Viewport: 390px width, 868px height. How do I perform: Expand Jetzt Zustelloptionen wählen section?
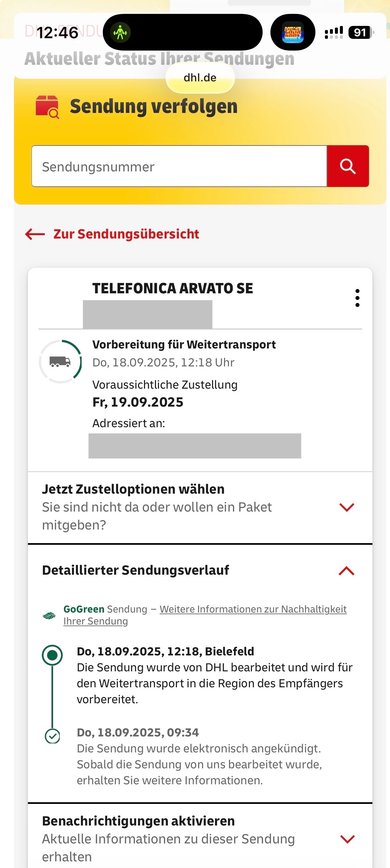coord(347,507)
